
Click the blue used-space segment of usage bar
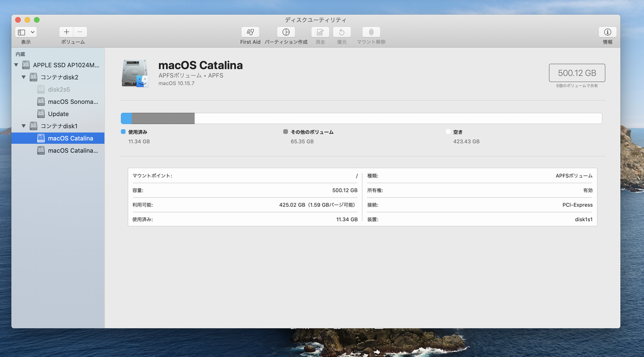[126, 118]
